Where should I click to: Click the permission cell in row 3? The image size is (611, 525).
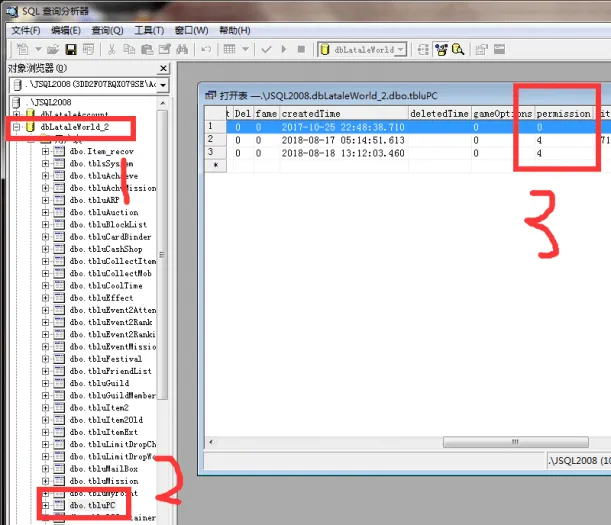pyautogui.click(x=563, y=153)
